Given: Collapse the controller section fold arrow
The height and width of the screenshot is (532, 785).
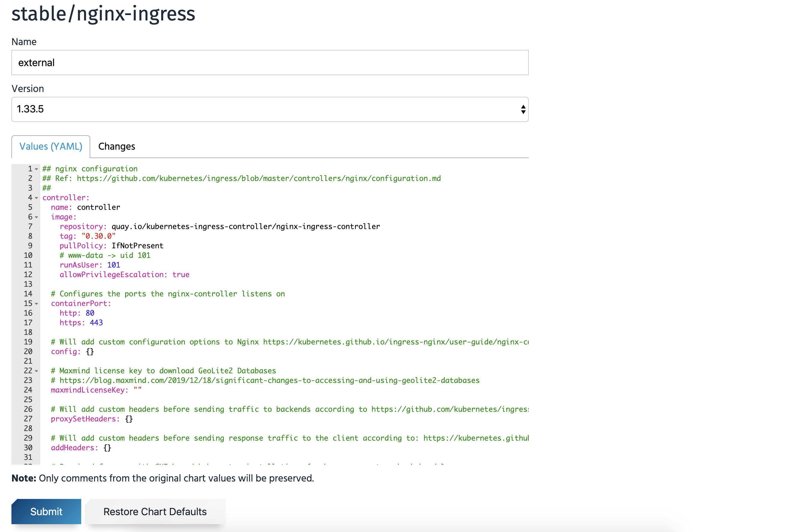Looking at the screenshot, I should [x=36, y=198].
